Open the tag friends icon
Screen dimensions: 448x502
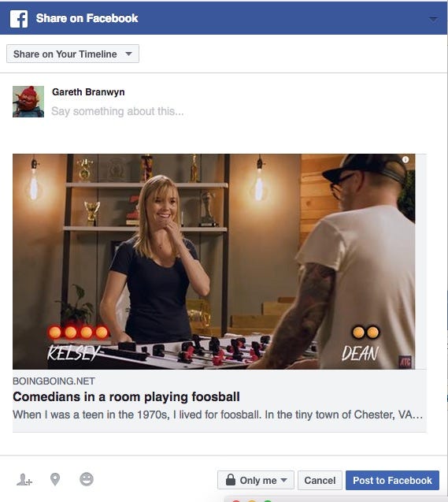pos(24,480)
